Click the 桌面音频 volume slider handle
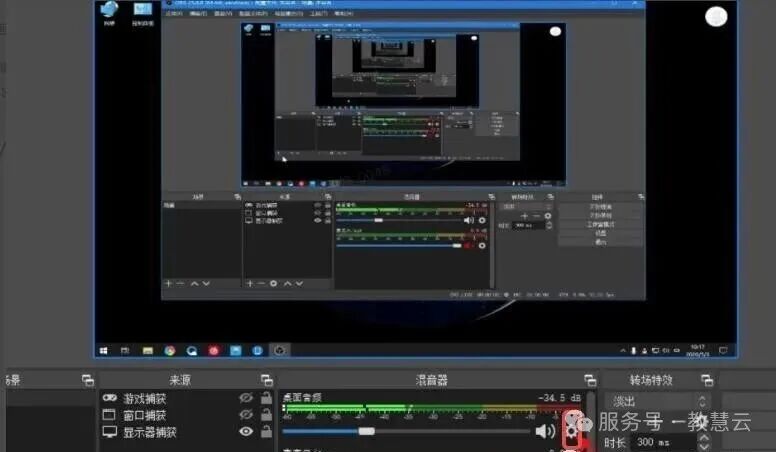Screen dimensions: 776x452 pyautogui.click(x=366, y=431)
